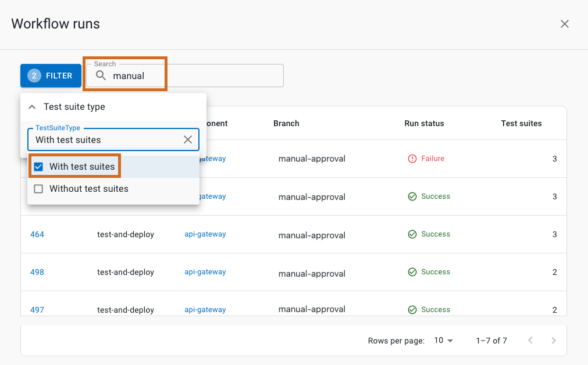Click the Test suites column header
The image size is (588, 365).
click(521, 123)
